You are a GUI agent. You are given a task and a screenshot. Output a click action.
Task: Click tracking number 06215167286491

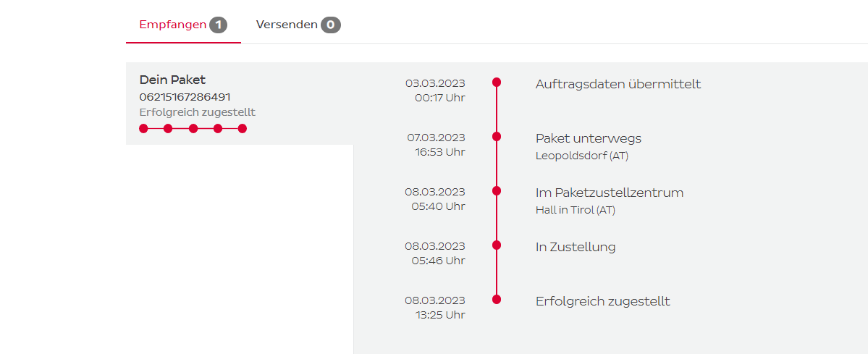pyautogui.click(x=185, y=96)
